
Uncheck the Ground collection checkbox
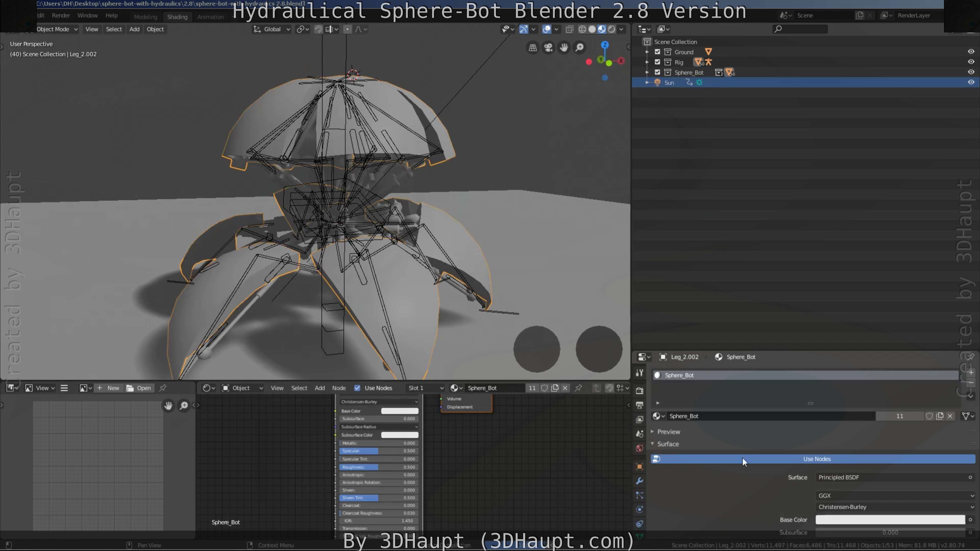657,52
